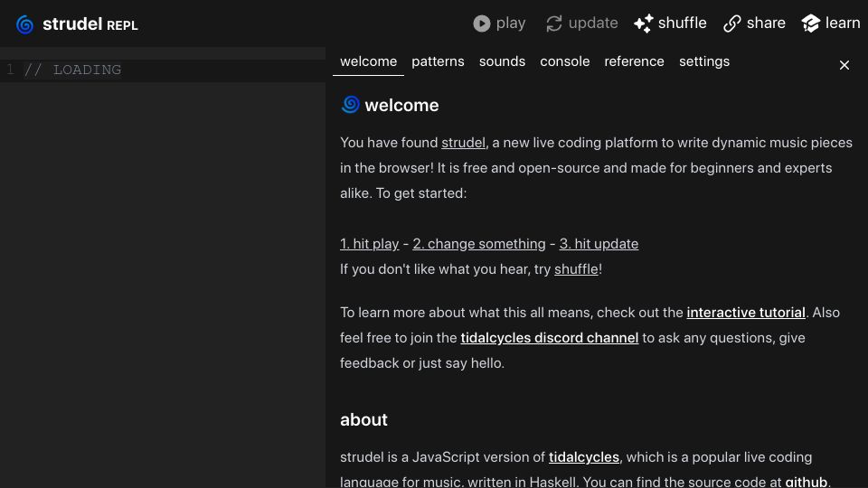Click the strudel spiral logo in header
Screen dimensions: 868x488
[24, 24]
